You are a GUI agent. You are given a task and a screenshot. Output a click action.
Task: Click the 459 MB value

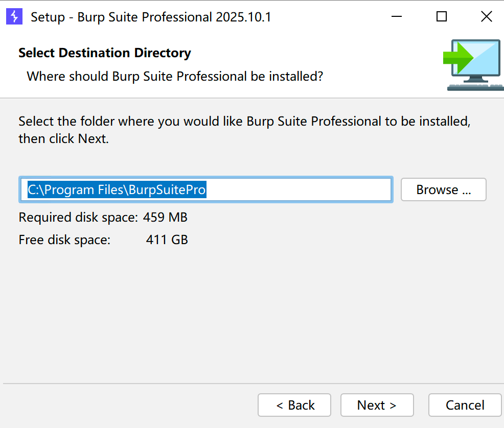165,218
